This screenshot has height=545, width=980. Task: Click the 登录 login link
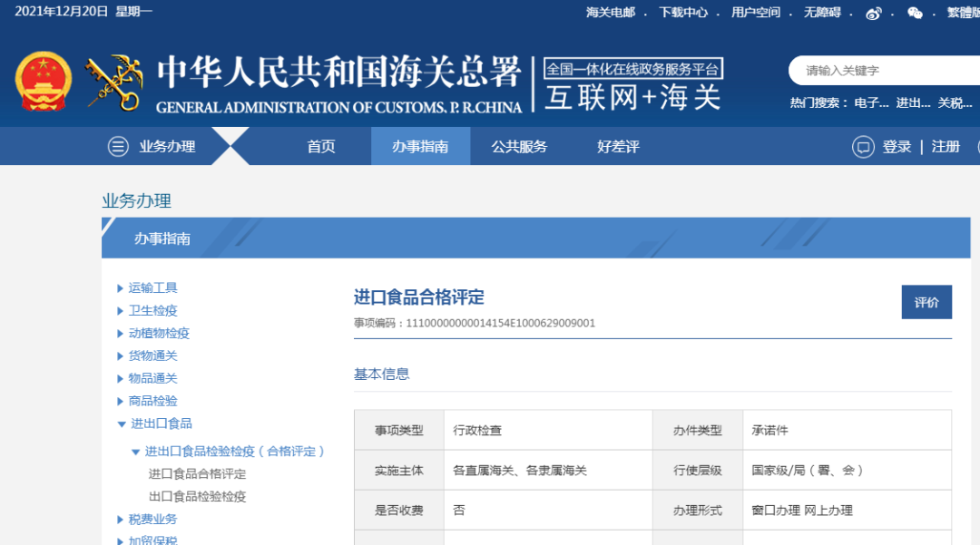(x=897, y=147)
